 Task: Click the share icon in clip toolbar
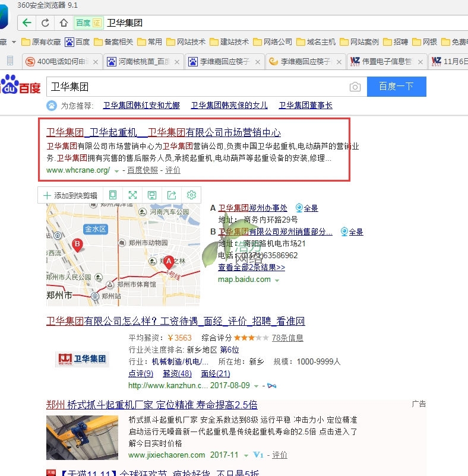point(172,195)
